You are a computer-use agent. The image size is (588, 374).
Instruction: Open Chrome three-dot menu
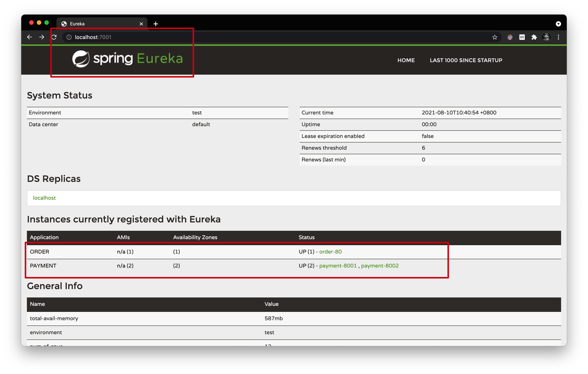(558, 37)
